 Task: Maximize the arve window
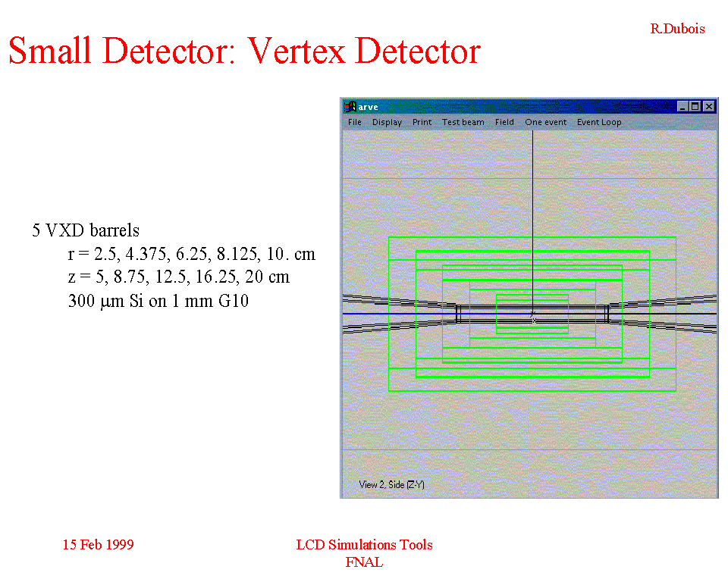point(695,107)
